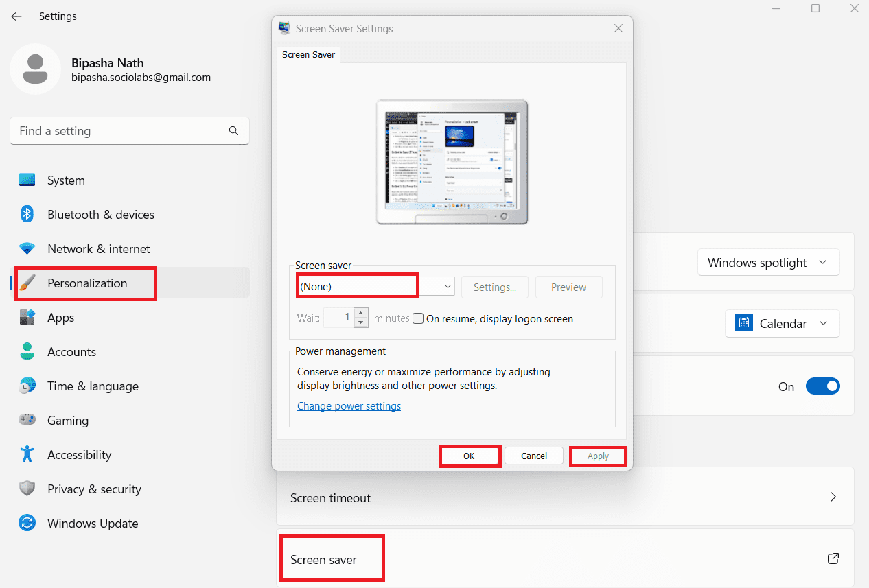Screen dimensions: 869x588
Task: Click the search magnifier icon
Action: (x=233, y=130)
